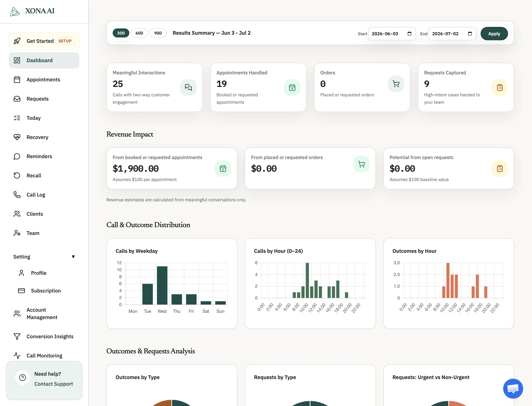
Task: Open Conversion Insights page
Action: click(x=44, y=336)
